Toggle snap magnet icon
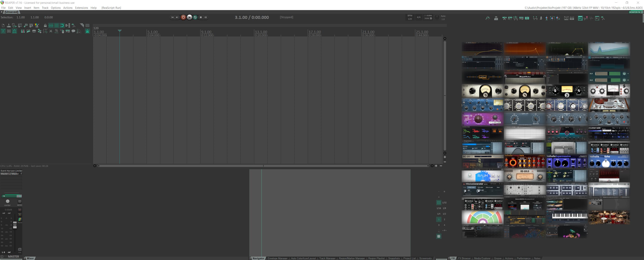Viewport: 644px width, 260px height. pyautogui.click(x=62, y=25)
